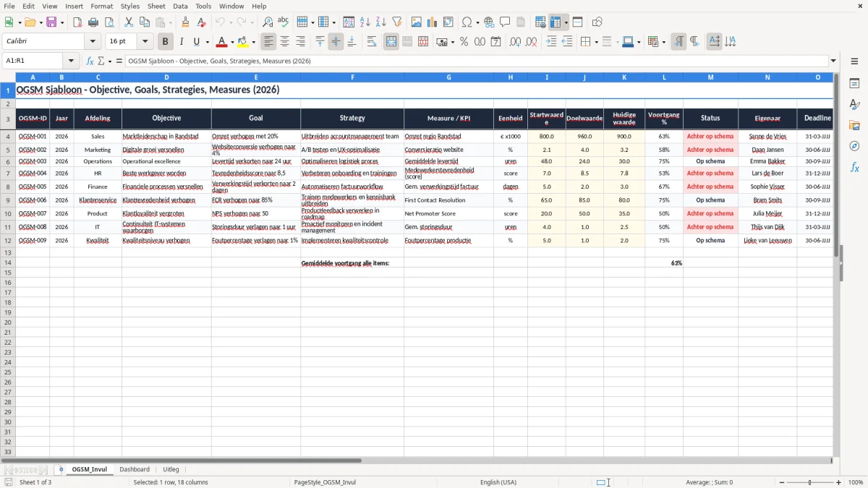This screenshot has height=488, width=868.
Task: Open the Format menu
Action: [x=101, y=6]
